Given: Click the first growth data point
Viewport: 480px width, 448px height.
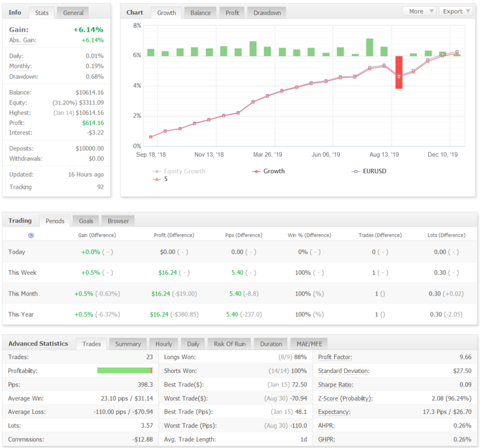Looking at the screenshot, I should (150, 137).
